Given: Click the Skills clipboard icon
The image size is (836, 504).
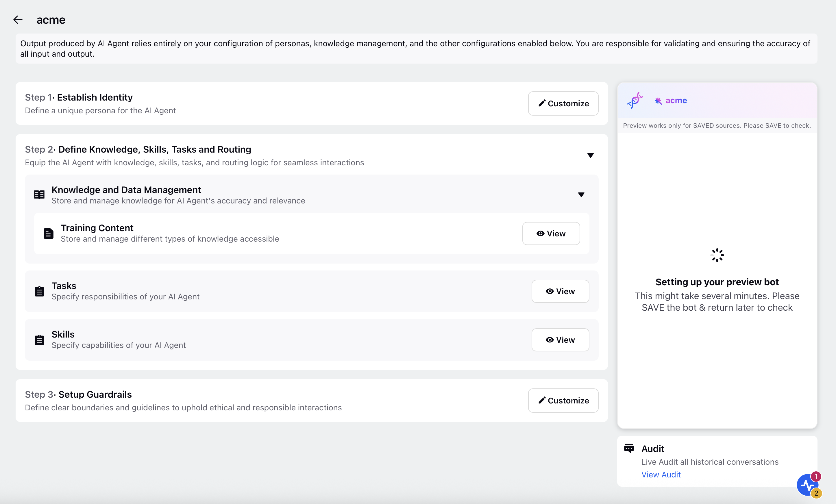Looking at the screenshot, I should point(39,340).
